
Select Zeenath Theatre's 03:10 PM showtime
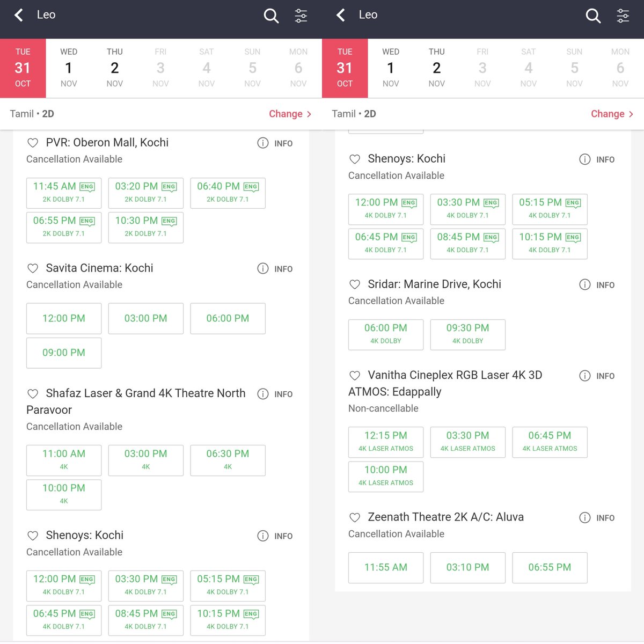[468, 568]
